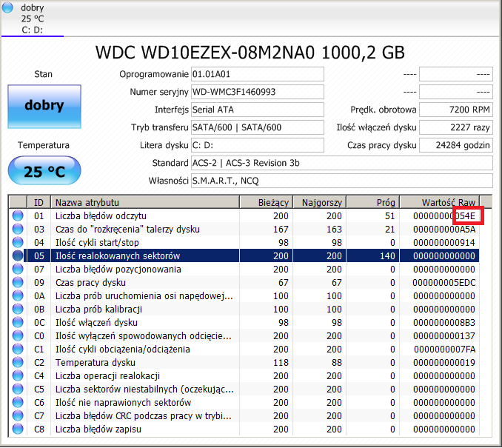Click status orb for attribute 07 seek errors

coord(18,269)
